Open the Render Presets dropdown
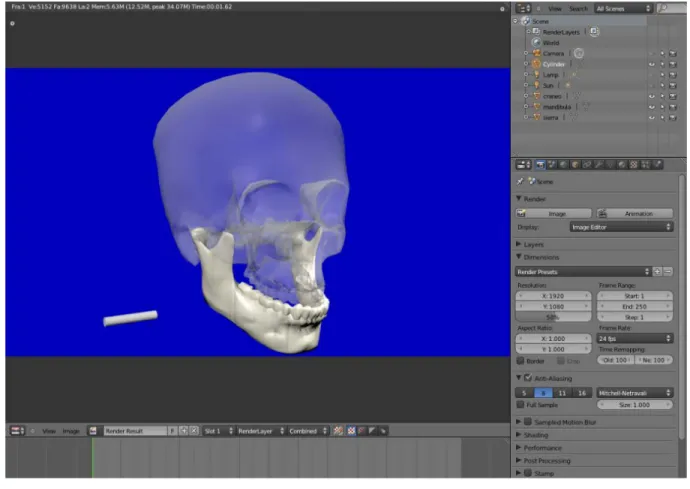Screen dimensions: 690x489 click(583, 272)
